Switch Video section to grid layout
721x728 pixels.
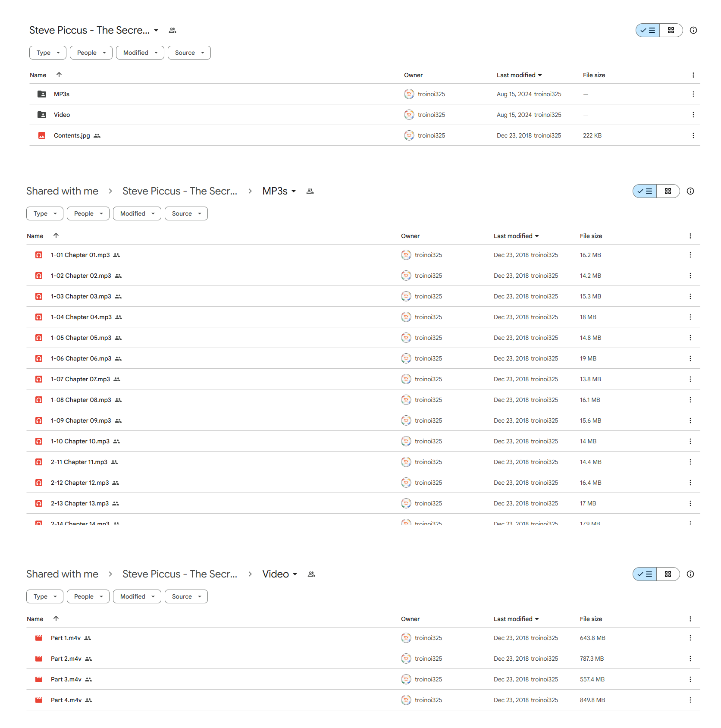pyautogui.click(x=668, y=574)
